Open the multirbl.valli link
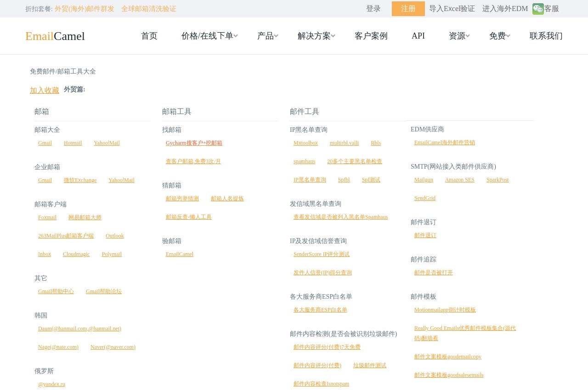Image resolution: width=588 pixels, height=392 pixels. 345,143
